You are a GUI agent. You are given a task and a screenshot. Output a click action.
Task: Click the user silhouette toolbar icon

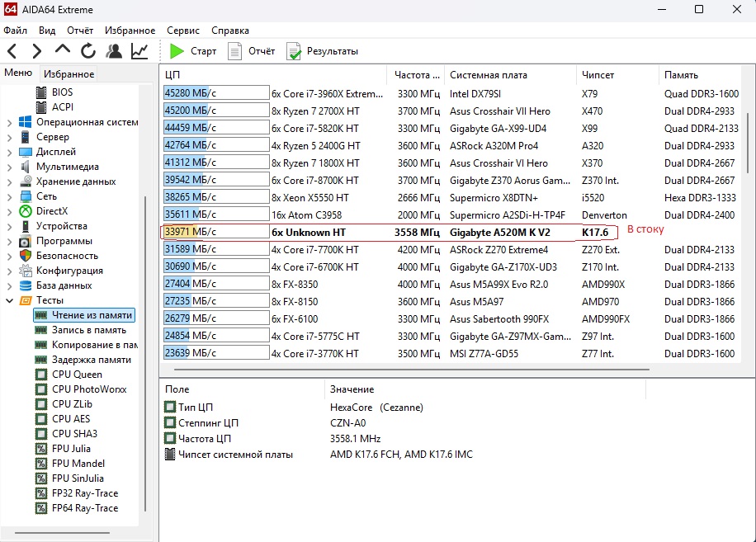[x=114, y=50]
